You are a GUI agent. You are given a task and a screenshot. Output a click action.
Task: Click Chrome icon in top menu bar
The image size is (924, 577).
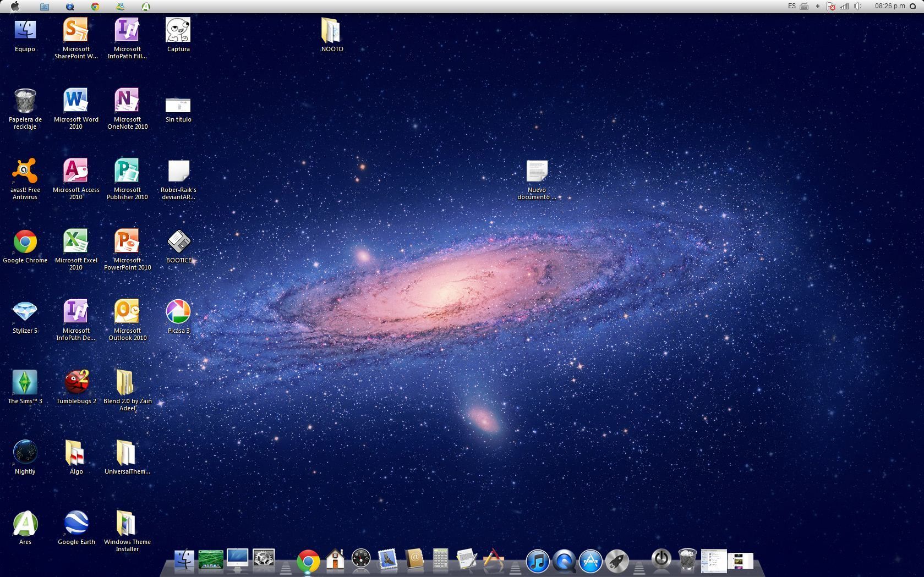[x=95, y=7]
